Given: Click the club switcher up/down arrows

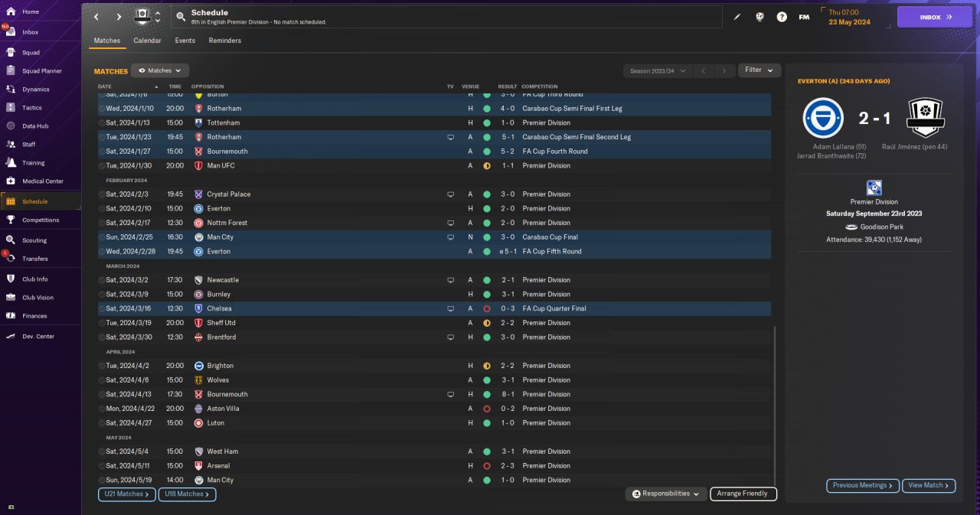Looking at the screenshot, I should tap(158, 17).
